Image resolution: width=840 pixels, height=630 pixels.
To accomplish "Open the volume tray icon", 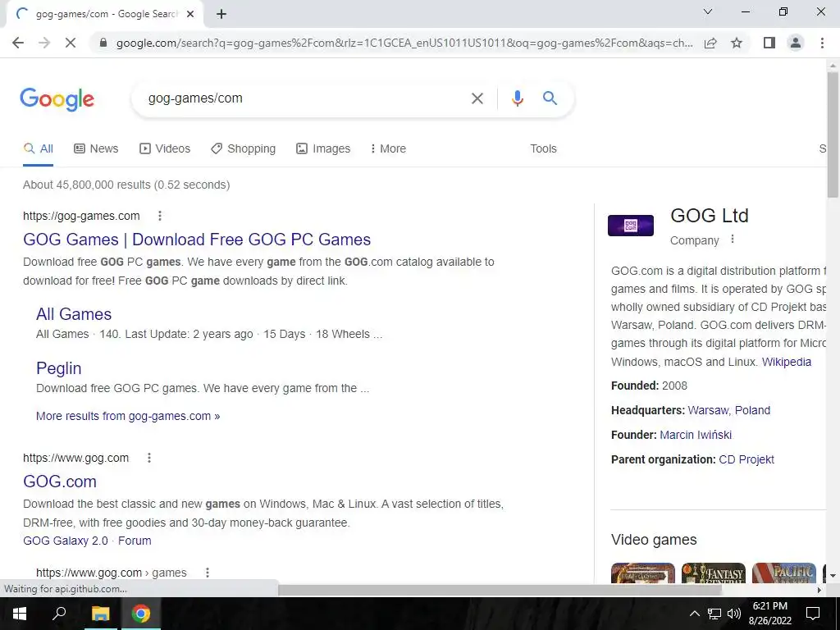I will point(734,614).
